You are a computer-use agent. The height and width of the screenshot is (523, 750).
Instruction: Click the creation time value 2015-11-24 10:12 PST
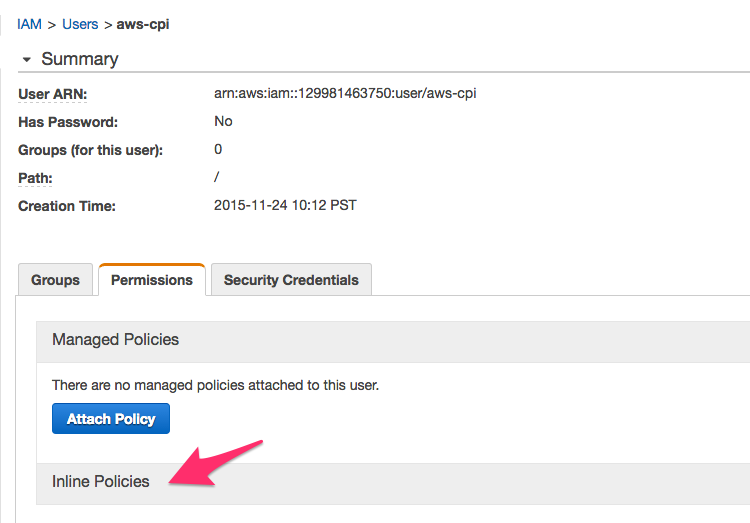(285, 205)
